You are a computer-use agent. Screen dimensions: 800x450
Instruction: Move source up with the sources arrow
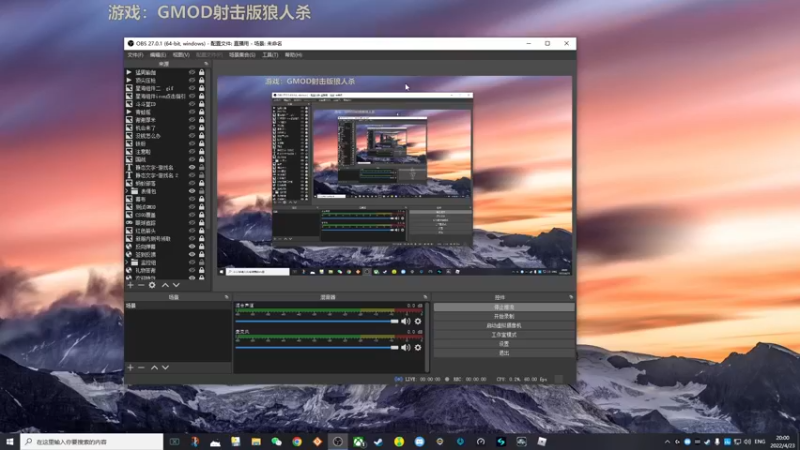point(165,285)
